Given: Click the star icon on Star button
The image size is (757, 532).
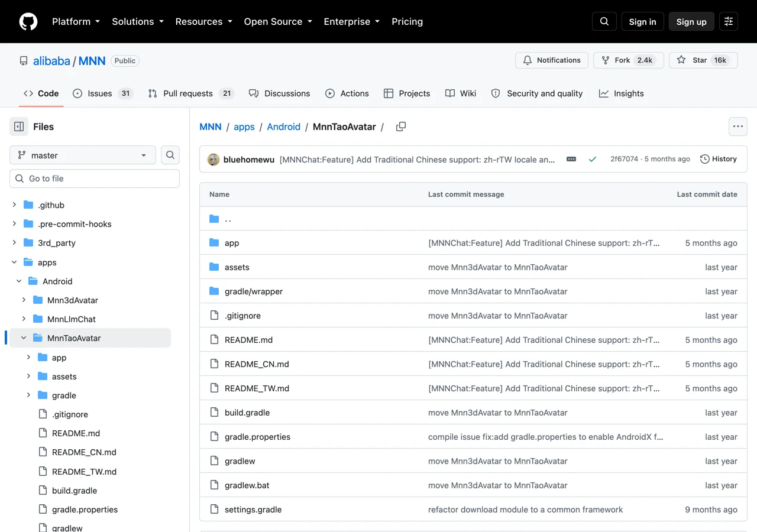Looking at the screenshot, I should 681,60.
